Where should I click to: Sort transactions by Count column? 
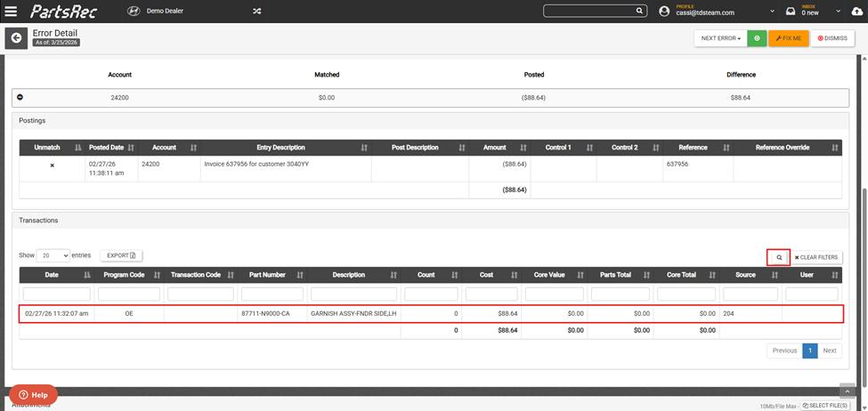[431, 275]
